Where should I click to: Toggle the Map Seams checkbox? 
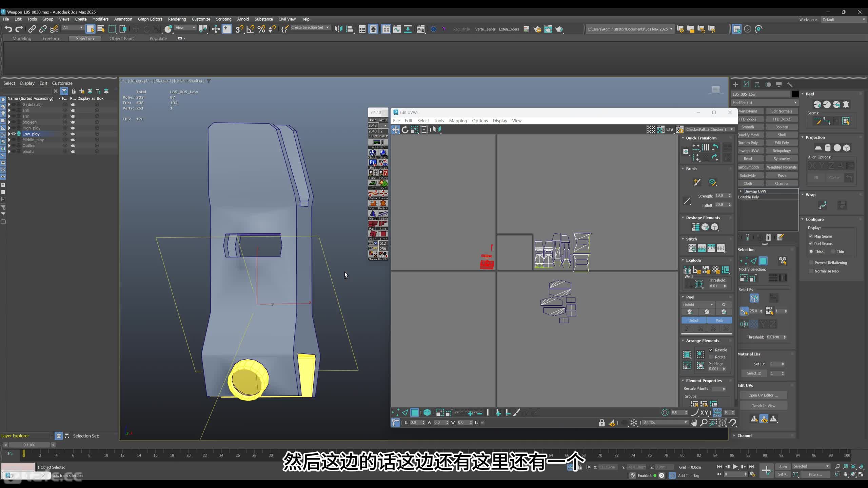[x=811, y=236]
